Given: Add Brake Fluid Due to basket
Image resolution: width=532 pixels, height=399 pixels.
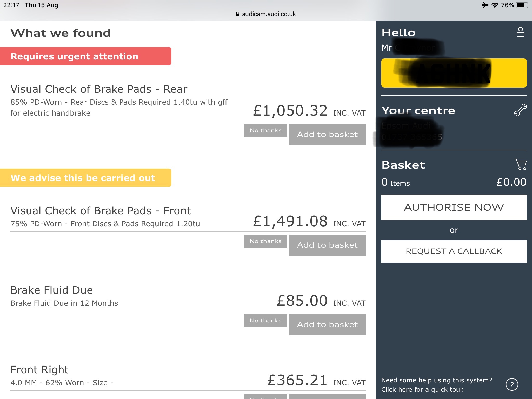Looking at the screenshot, I should [327, 325].
